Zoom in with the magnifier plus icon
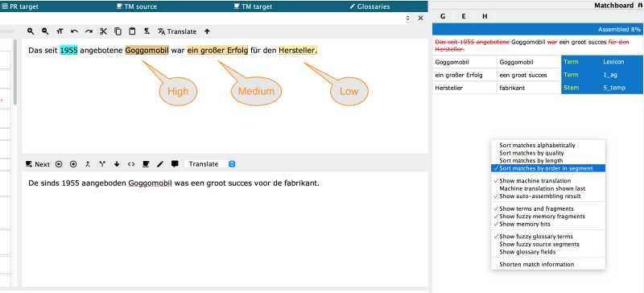644x293 pixels. pyautogui.click(x=31, y=31)
